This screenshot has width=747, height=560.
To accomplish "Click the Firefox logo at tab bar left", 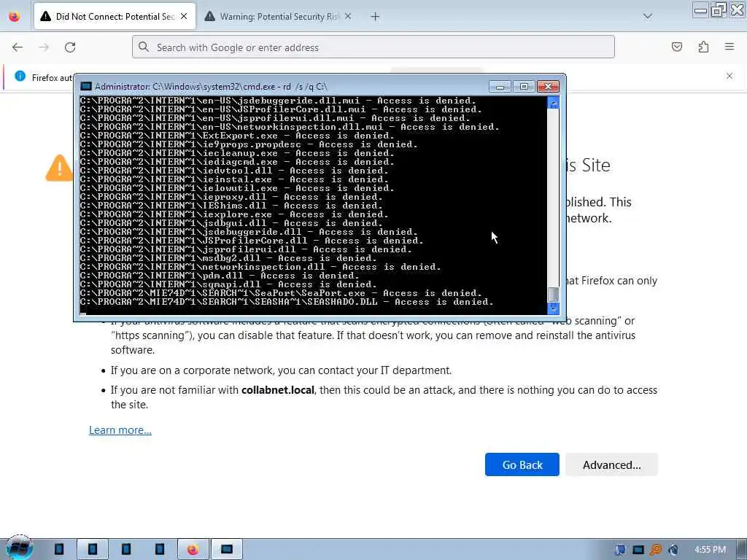I will [x=15, y=16].
